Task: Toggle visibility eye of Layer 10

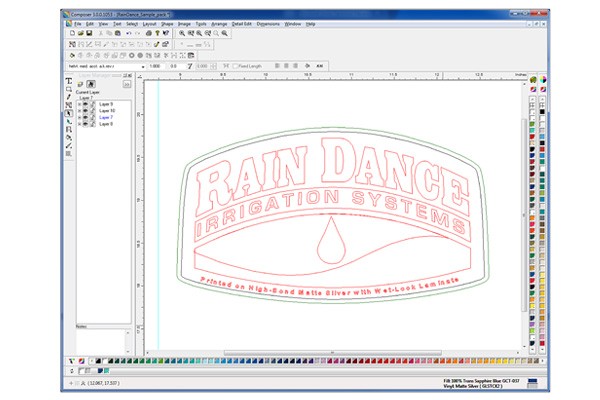Action: click(x=86, y=111)
